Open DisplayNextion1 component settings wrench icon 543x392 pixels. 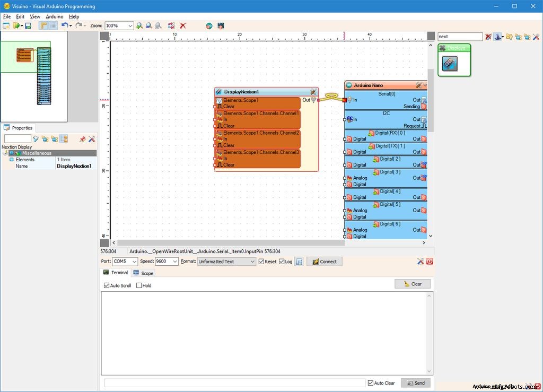click(x=313, y=92)
